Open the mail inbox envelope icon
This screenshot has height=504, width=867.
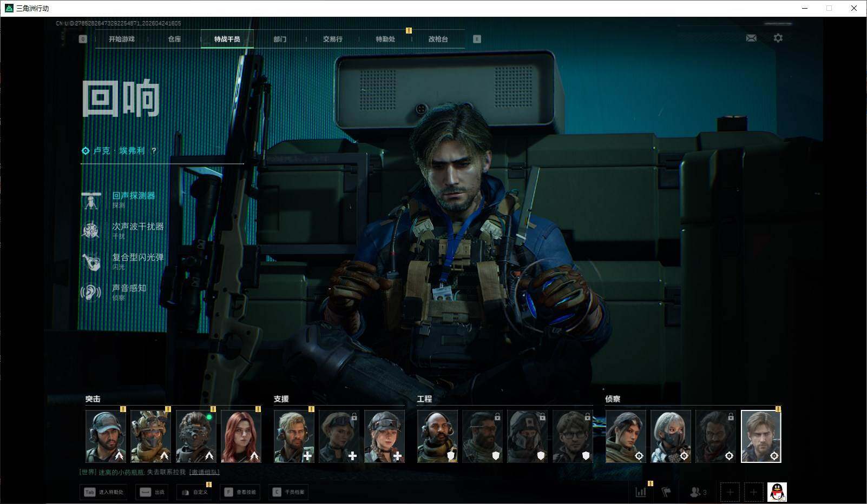point(751,38)
